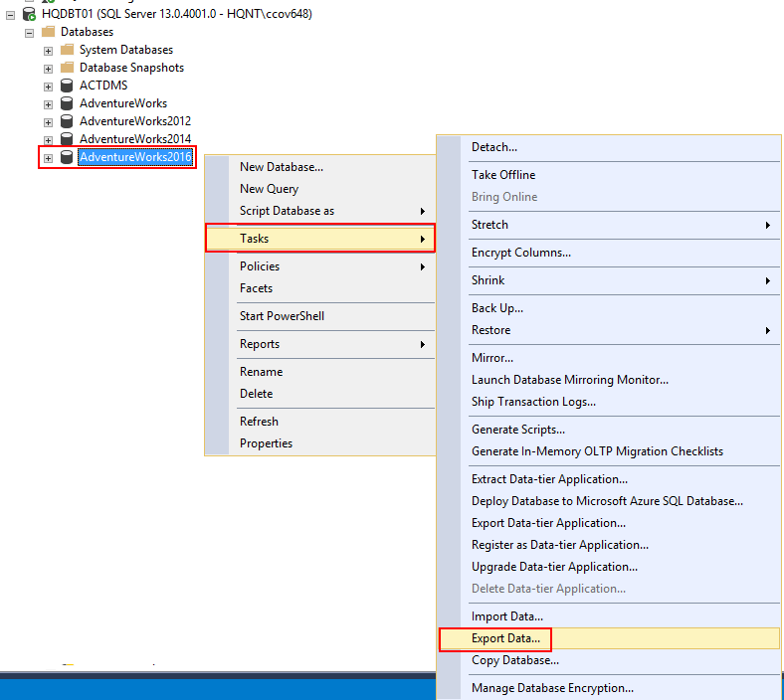Expand the AdventureWorks database node
The width and height of the screenshot is (784, 700).
coord(48,105)
